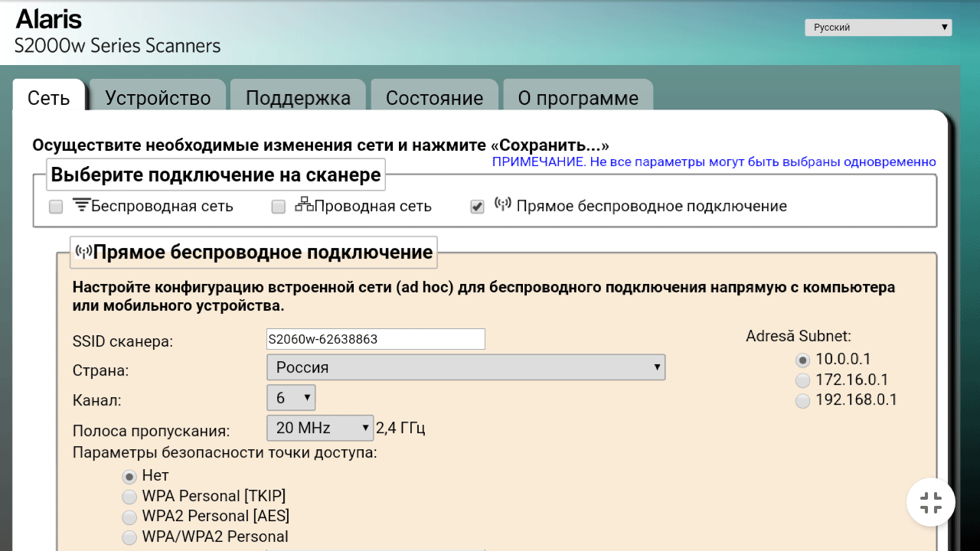Screen dimensions: 980x551
Task: Check the Проводная сеть checkbox
Action: pyautogui.click(x=279, y=207)
